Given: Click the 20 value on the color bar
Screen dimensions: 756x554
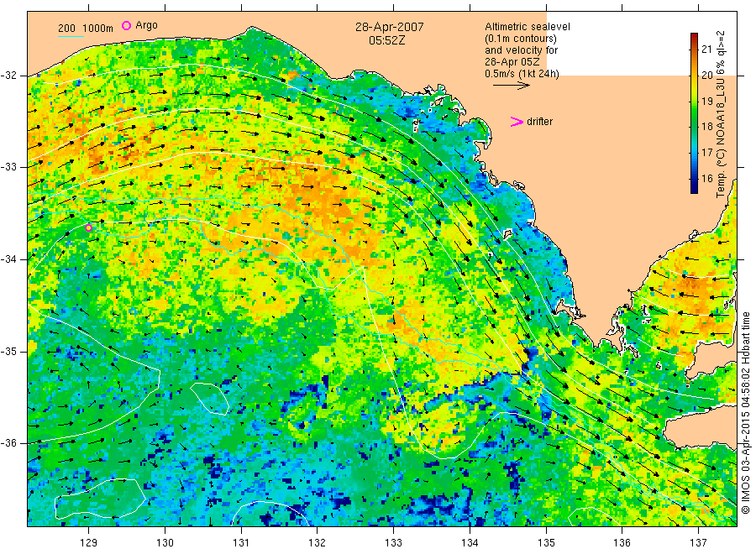Looking at the screenshot, I should click(x=706, y=76).
